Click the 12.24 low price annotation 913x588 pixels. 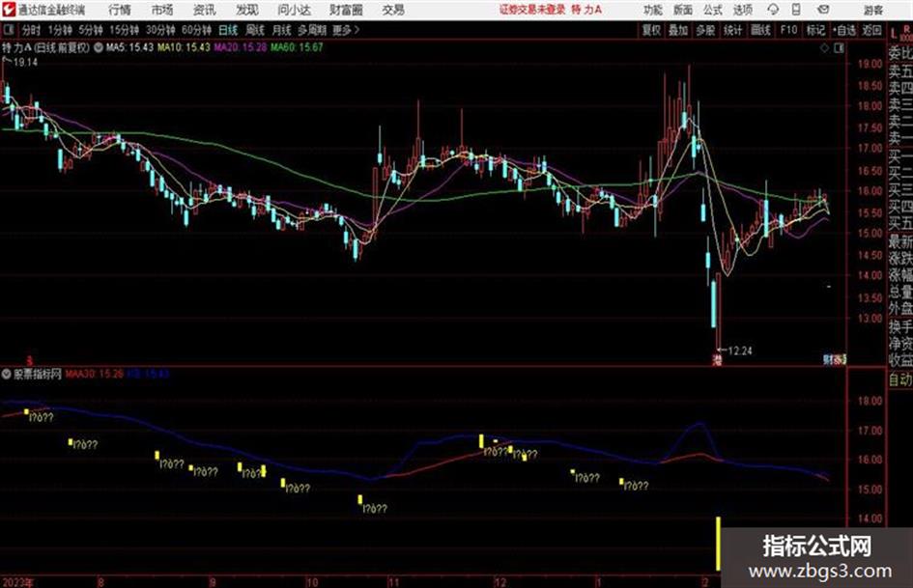click(x=739, y=350)
